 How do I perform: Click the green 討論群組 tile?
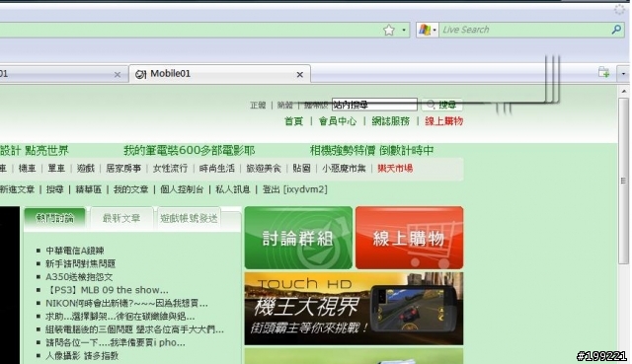tap(298, 238)
